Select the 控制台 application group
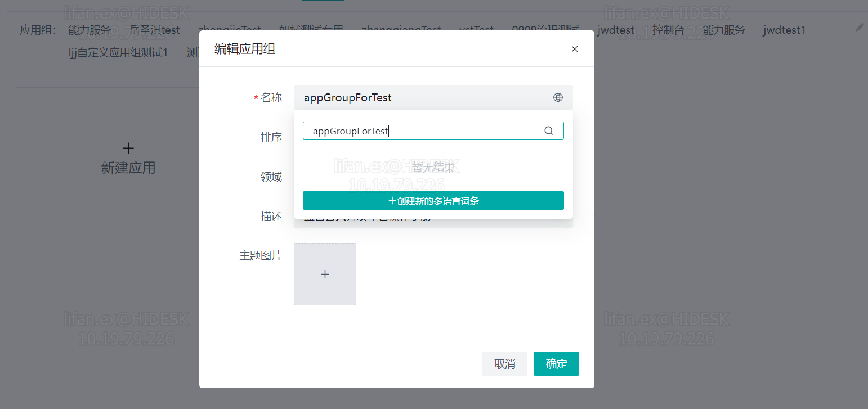 click(669, 30)
